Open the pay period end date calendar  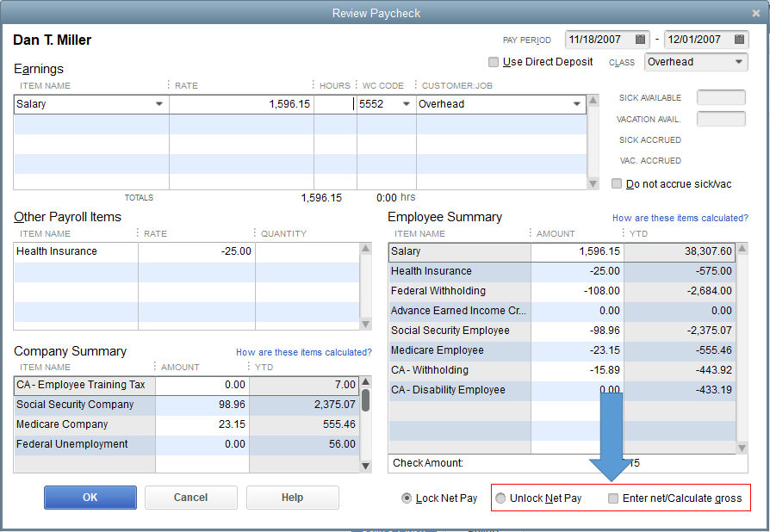(x=739, y=40)
